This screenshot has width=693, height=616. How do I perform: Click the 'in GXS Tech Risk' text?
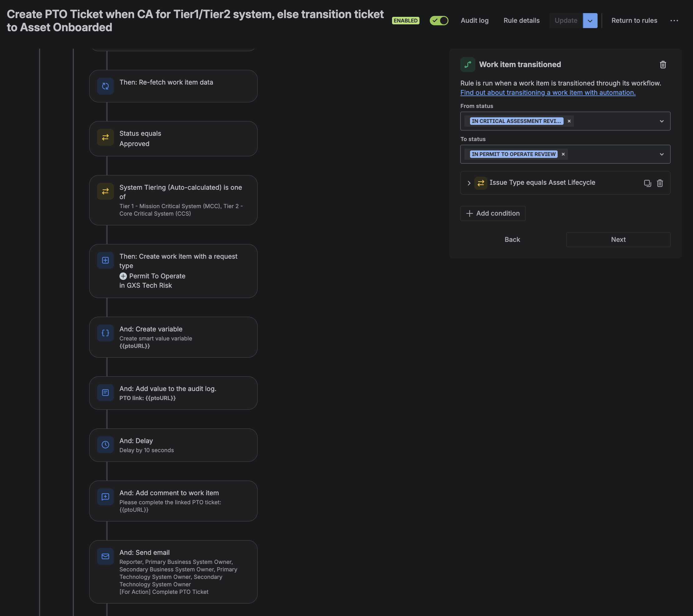pos(145,286)
